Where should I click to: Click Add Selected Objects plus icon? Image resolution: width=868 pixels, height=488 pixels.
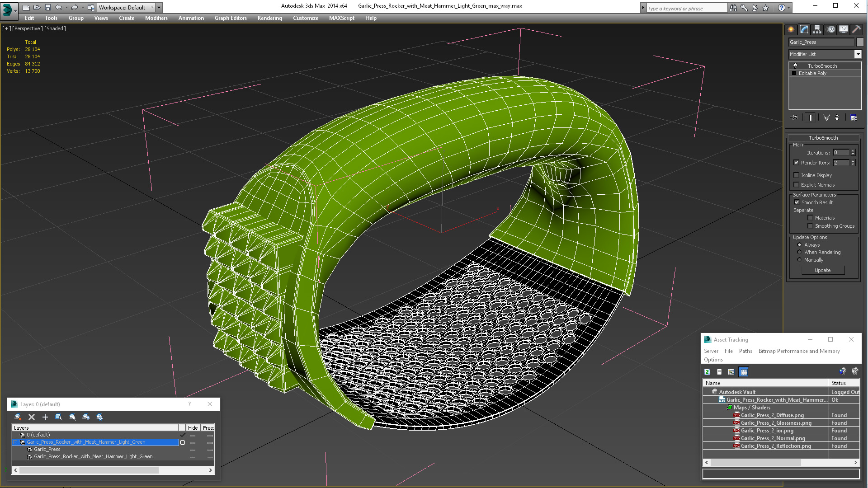tap(45, 417)
